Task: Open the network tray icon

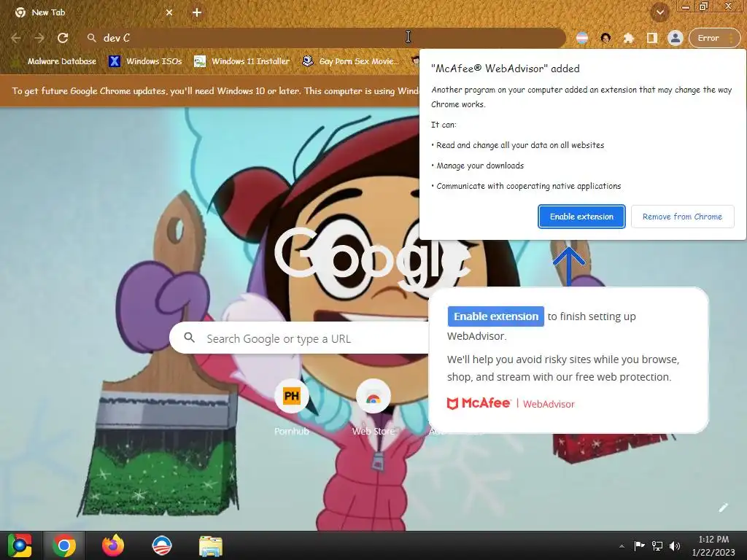Action: coord(657,545)
